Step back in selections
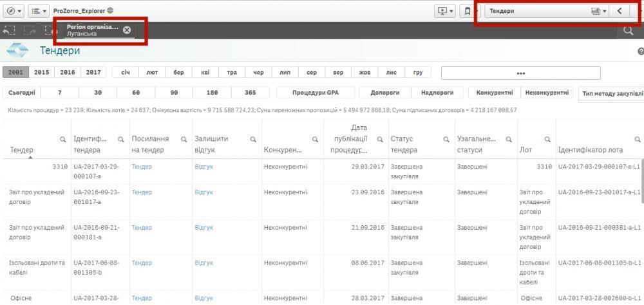 coord(9,30)
